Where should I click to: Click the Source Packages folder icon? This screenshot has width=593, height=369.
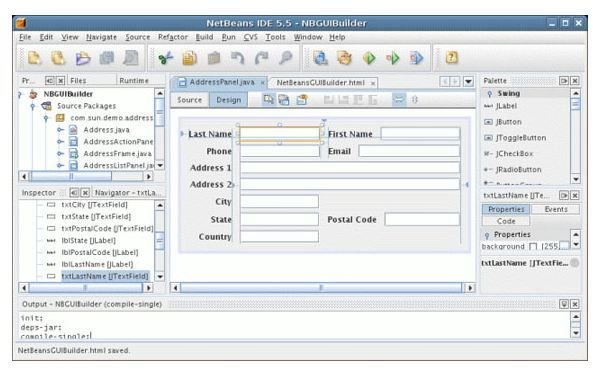pos(46,106)
